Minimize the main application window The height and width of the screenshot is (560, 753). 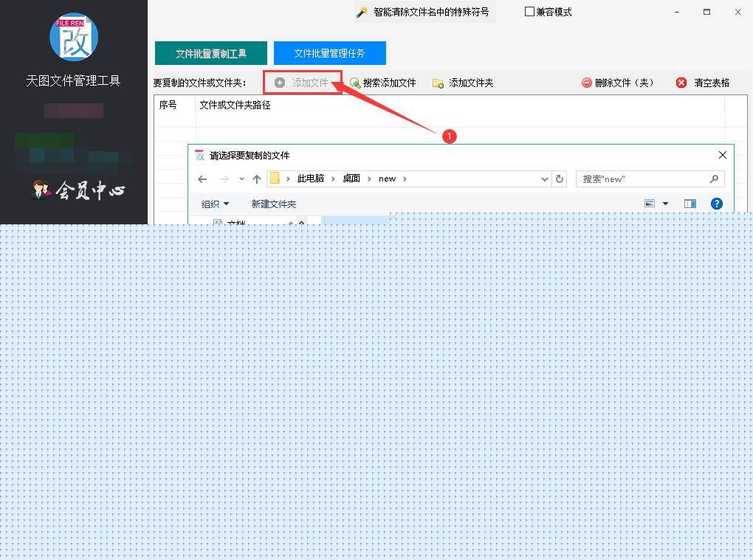click(x=677, y=12)
